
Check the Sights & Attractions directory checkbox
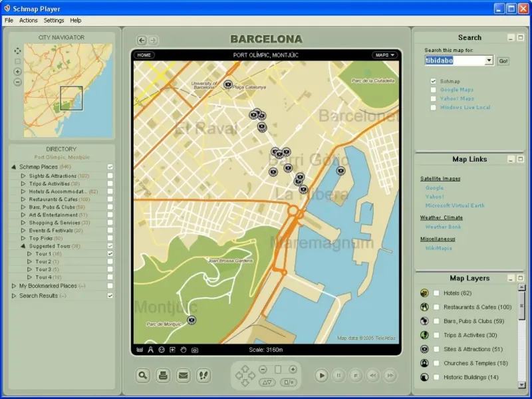pos(110,176)
